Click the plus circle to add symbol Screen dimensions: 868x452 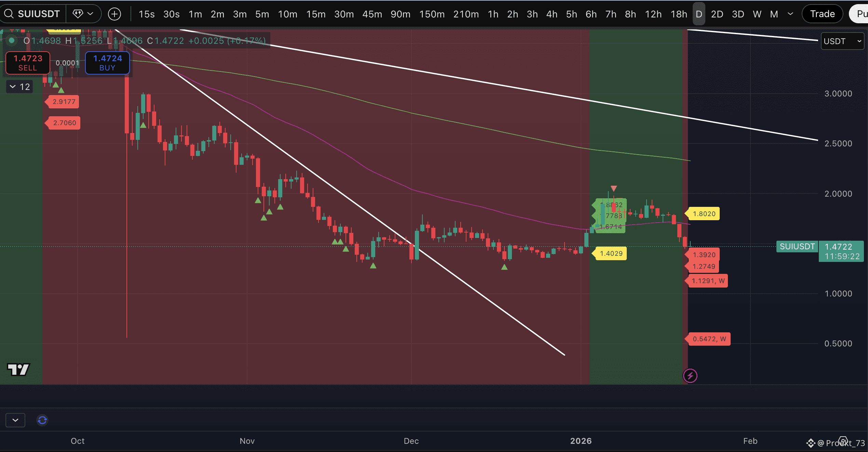click(x=114, y=14)
